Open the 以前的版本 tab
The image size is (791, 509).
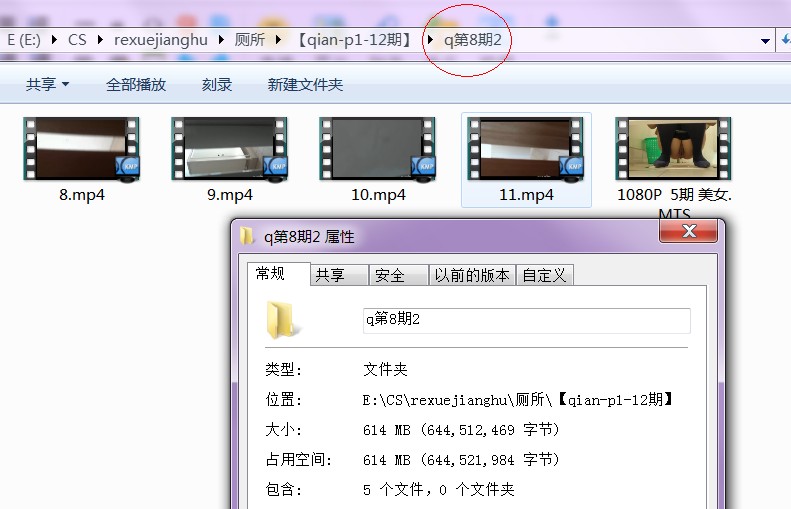471,275
